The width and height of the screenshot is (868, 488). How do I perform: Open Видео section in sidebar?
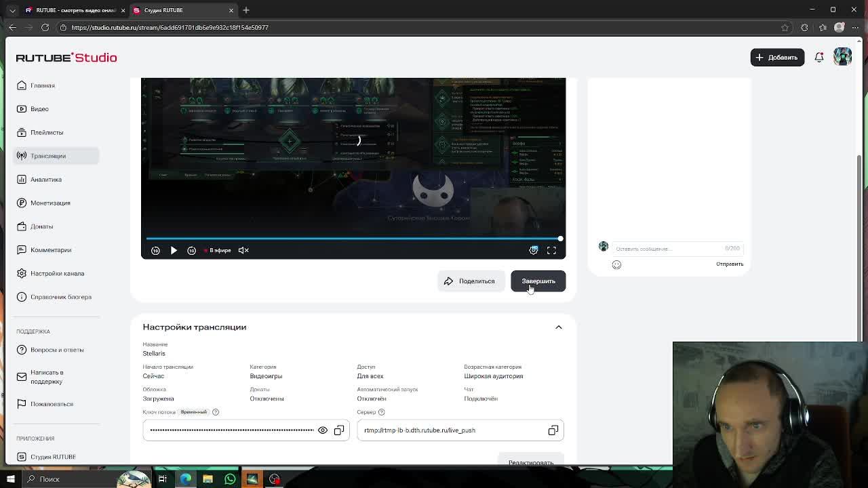[x=56, y=109]
